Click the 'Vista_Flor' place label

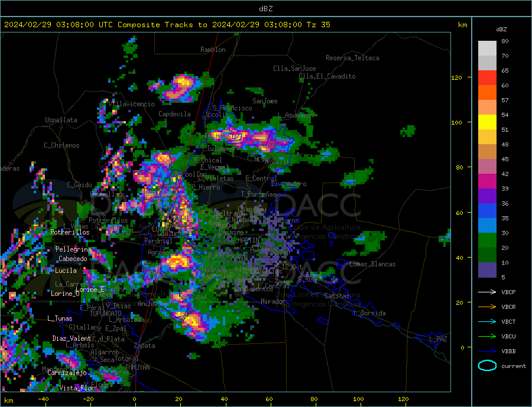pyautogui.click(x=77, y=388)
